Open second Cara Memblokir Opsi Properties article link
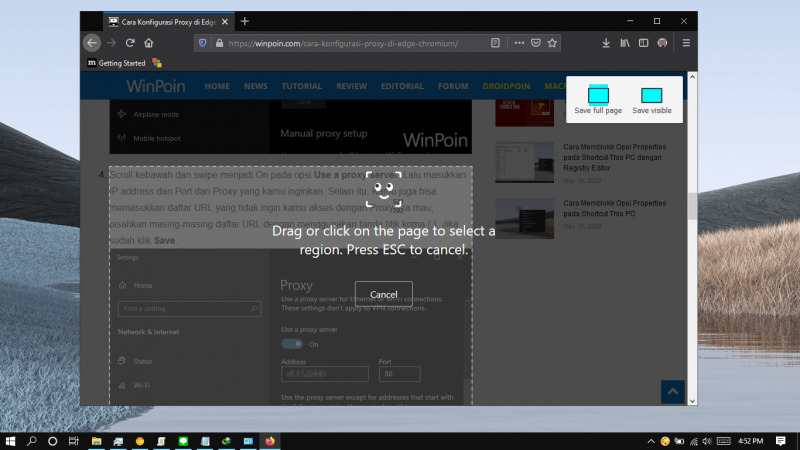Viewport: 800px width, 450px height. pos(614,208)
